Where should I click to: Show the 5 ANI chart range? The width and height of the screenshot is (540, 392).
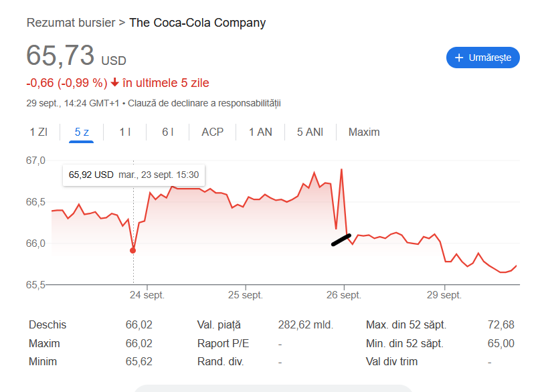(310, 132)
